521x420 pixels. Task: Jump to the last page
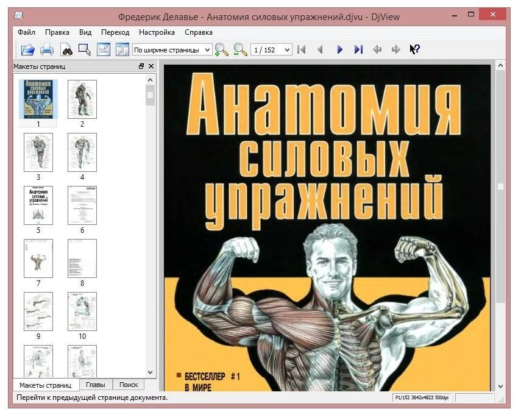[x=358, y=50]
